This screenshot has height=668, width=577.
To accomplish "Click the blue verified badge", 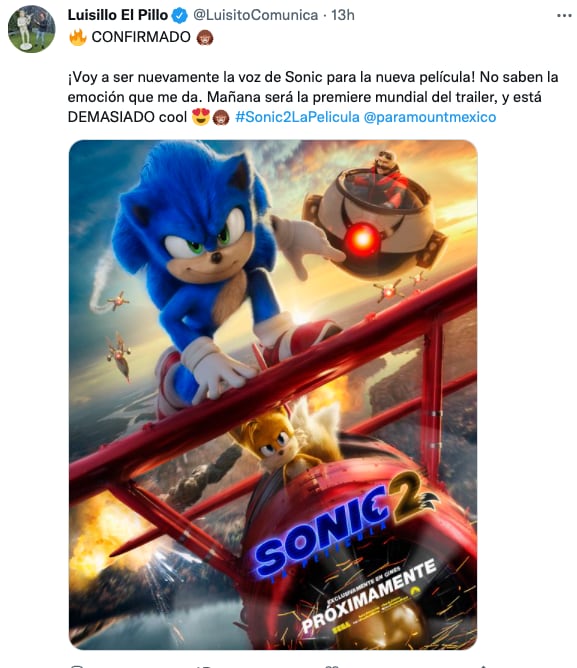I will (x=179, y=16).
